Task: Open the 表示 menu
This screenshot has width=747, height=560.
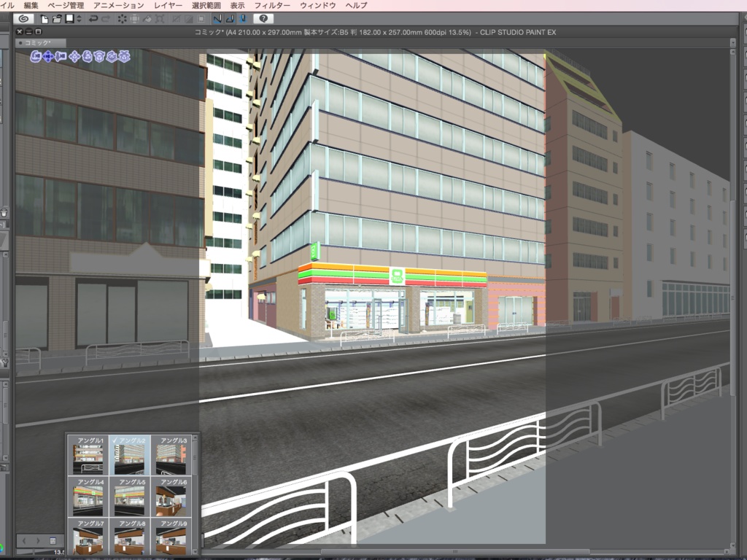Action: (237, 5)
